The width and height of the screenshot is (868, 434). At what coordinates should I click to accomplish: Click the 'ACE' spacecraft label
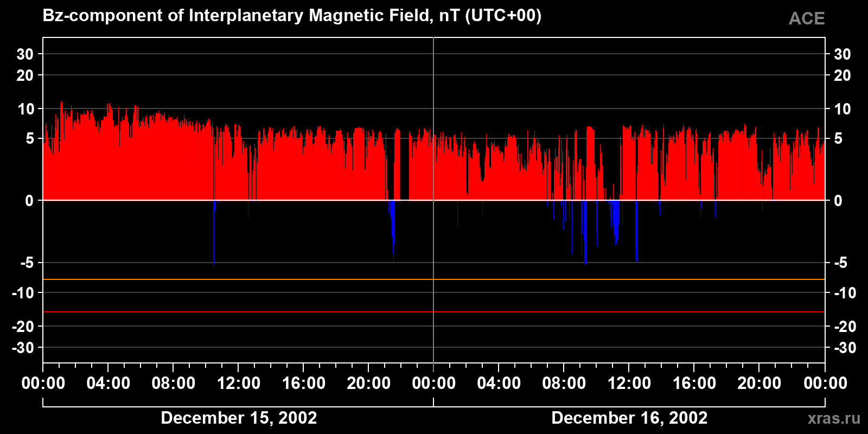(807, 19)
